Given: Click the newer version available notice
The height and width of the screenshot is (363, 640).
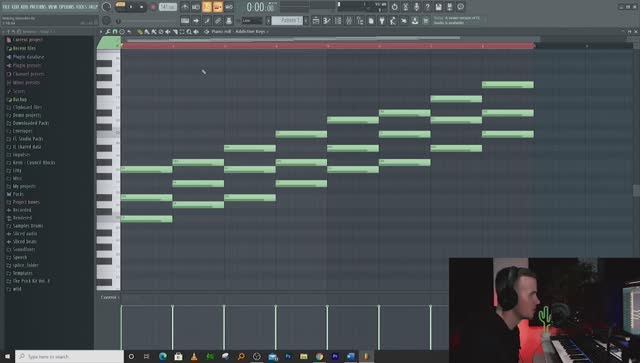Looking at the screenshot, I should pyautogui.click(x=457, y=20).
